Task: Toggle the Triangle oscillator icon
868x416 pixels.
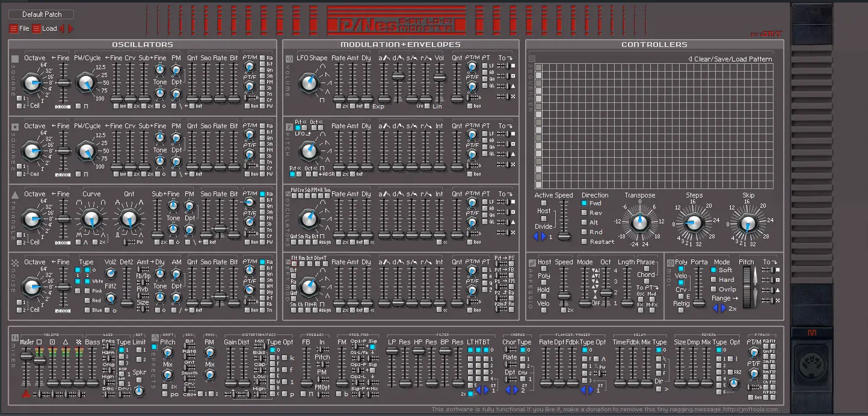Action: pos(15,194)
